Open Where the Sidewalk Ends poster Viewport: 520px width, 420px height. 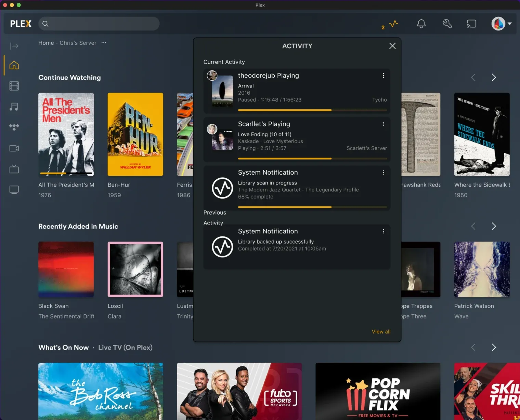coord(482,134)
